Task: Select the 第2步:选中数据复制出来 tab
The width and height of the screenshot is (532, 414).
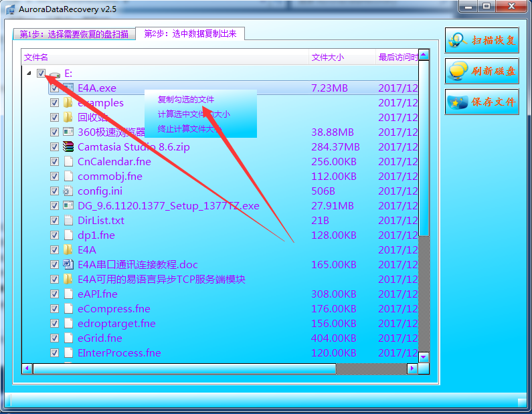Action: [x=190, y=33]
